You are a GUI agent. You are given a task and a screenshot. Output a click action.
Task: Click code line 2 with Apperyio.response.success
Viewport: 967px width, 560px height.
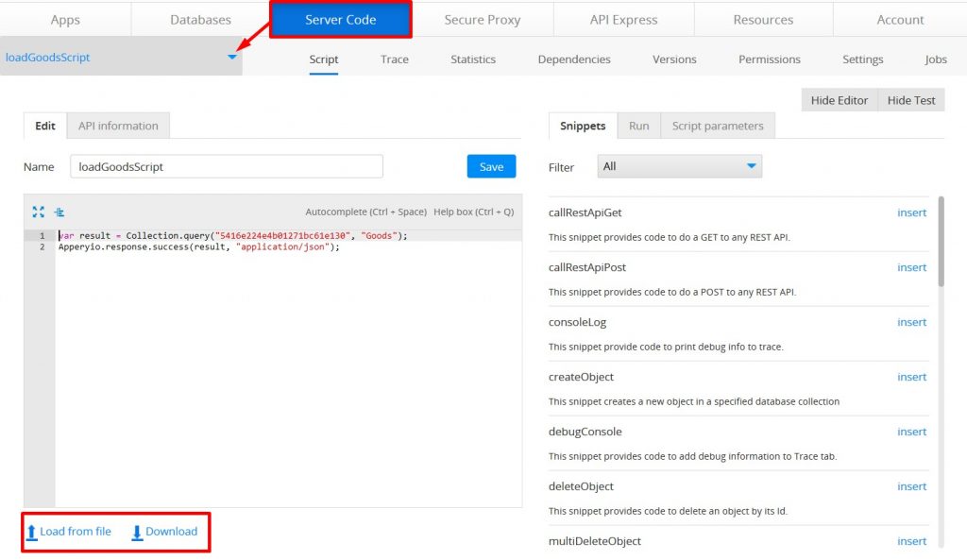tap(198, 246)
